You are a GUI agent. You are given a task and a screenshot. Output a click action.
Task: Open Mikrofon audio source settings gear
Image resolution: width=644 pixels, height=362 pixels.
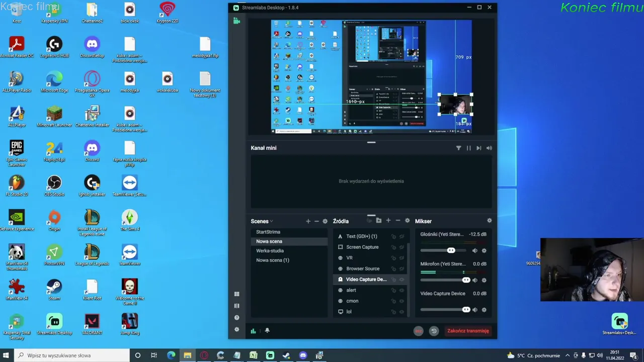[x=484, y=280]
